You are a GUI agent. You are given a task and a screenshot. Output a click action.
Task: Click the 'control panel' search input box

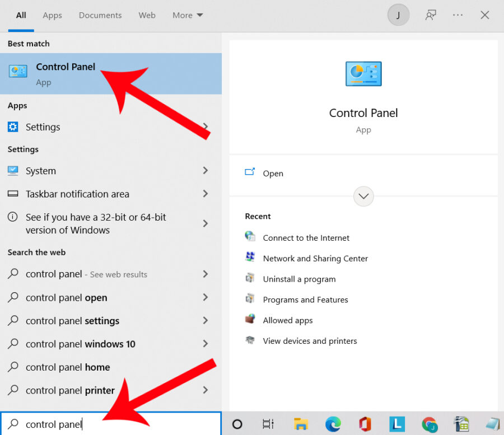pyautogui.click(x=110, y=424)
